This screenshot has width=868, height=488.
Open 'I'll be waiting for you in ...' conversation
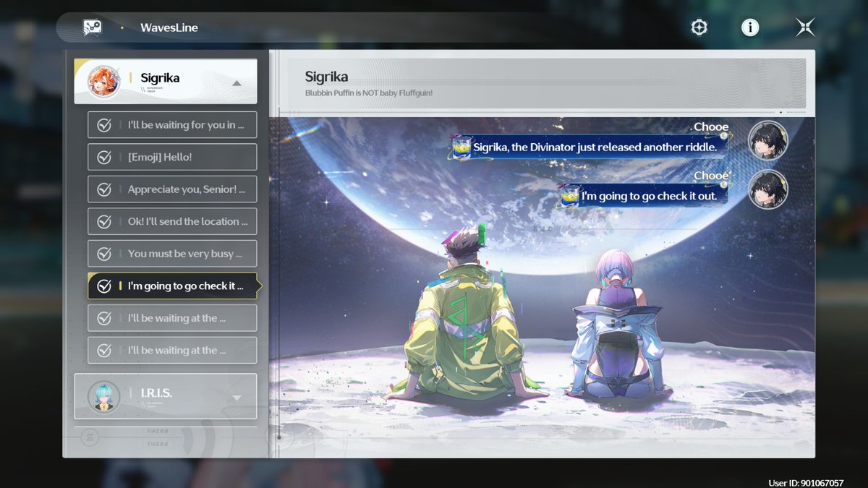click(172, 125)
